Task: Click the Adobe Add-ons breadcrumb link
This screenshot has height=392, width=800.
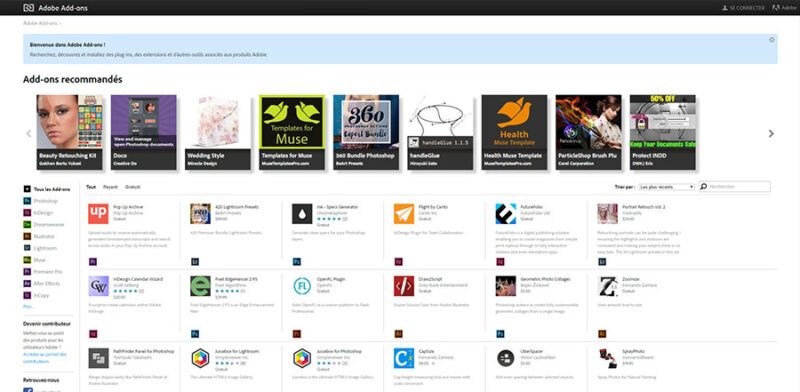Action: [x=40, y=23]
